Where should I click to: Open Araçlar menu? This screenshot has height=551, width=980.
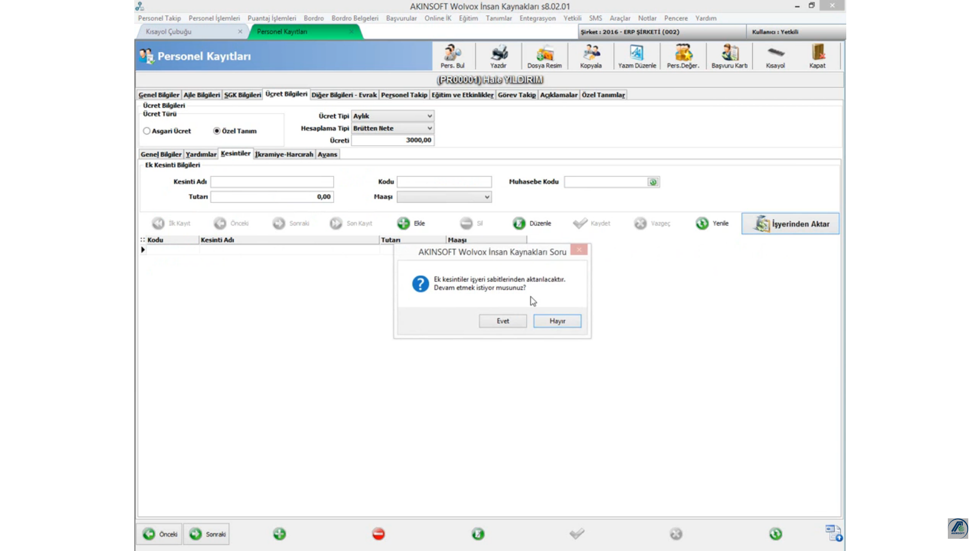pyautogui.click(x=620, y=18)
